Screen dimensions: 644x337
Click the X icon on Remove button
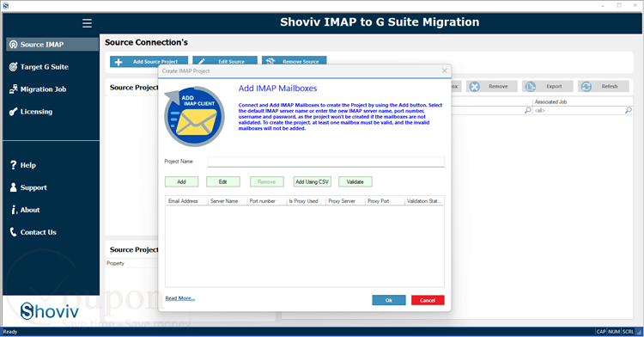point(474,86)
